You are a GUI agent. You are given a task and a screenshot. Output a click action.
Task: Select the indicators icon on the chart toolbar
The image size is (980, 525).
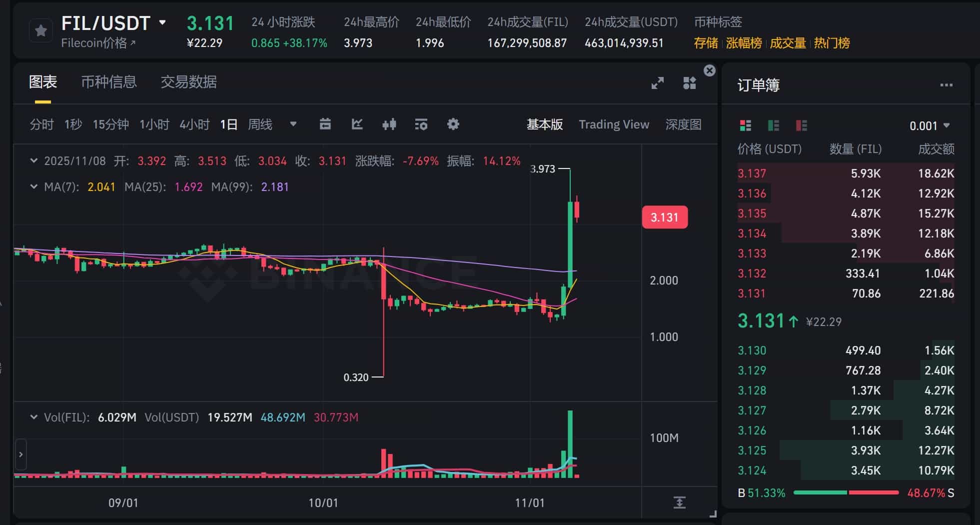(x=357, y=124)
